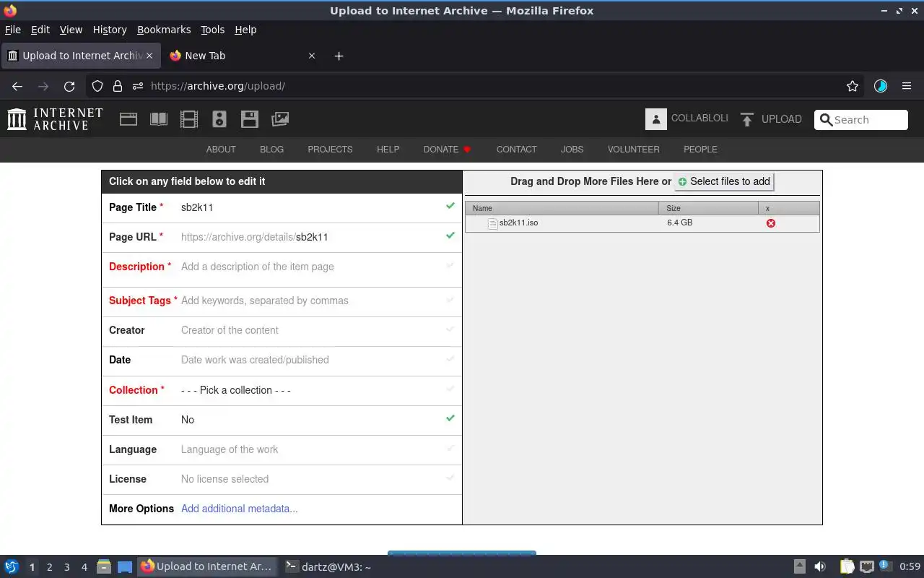Open the Video section film icon
Screen dimensions: 924x578
(x=189, y=119)
